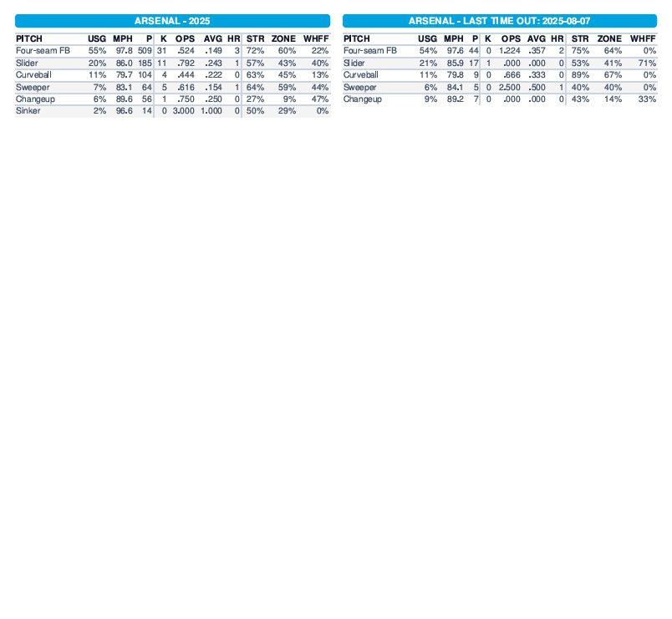Click Sweeper in the Last Time Out table
Screen dimensions: 672x619
(360, 87)
